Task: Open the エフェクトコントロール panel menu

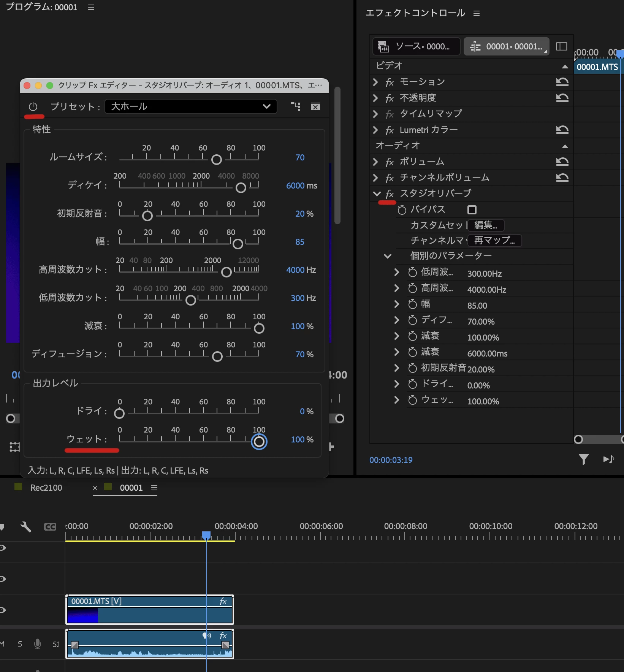Action: pos(477,13)
